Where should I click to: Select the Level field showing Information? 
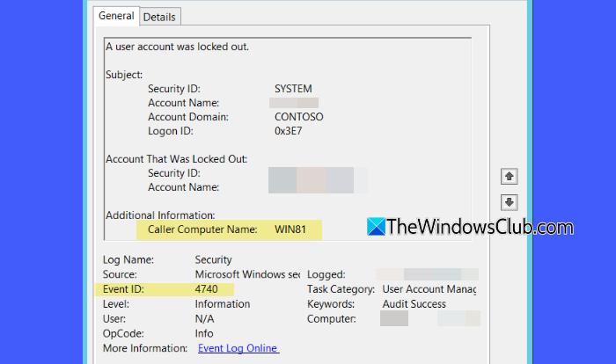pyautogui.click(x=223, y=304)
